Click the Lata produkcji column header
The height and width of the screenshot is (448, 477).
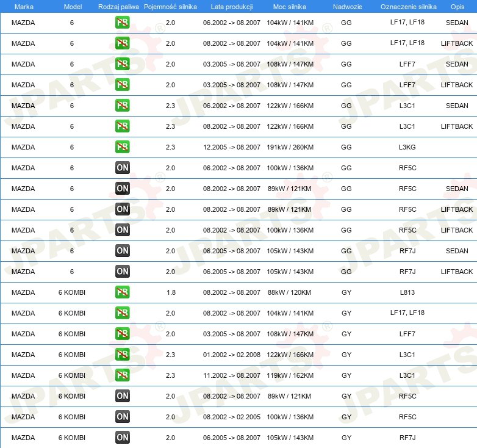click(x=232, y=7)
